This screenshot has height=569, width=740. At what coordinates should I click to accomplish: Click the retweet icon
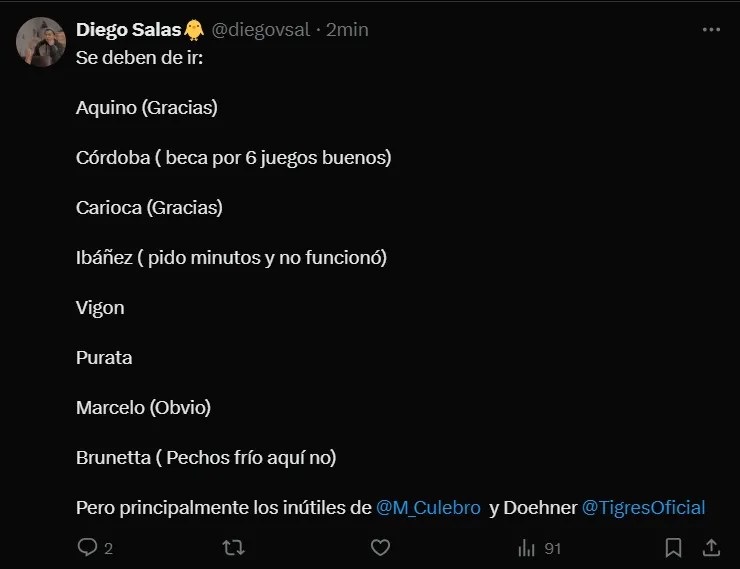(232, 547)
